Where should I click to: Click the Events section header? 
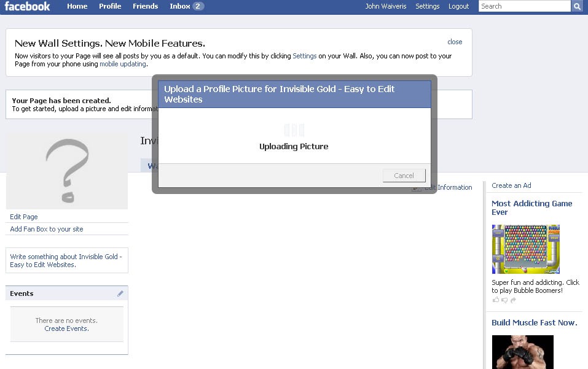[x=67, y=293]
